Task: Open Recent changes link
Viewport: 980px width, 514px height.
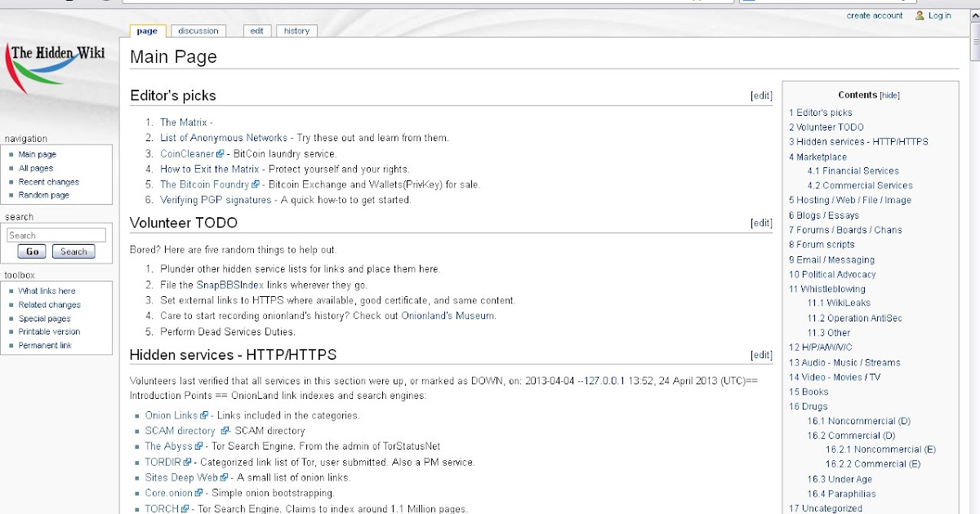Action: [x=49, y=182]
